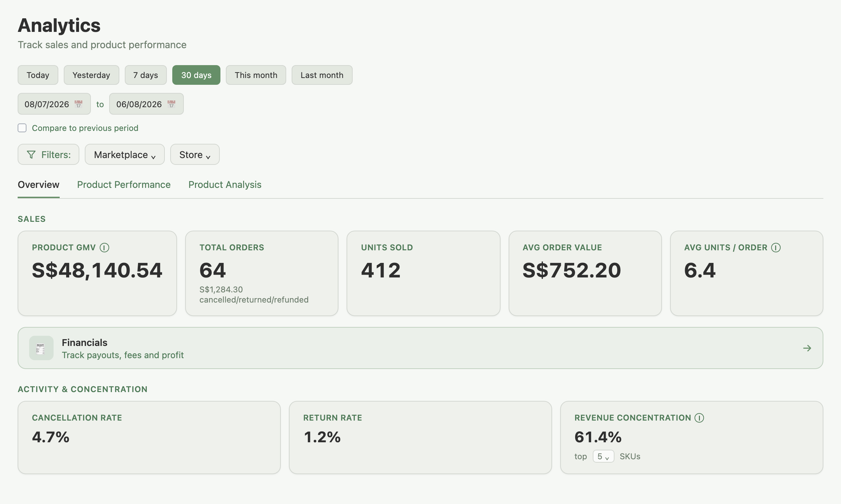
Task: Click the Return Rate 1.2% value
Action: click(x=322, y=437)
